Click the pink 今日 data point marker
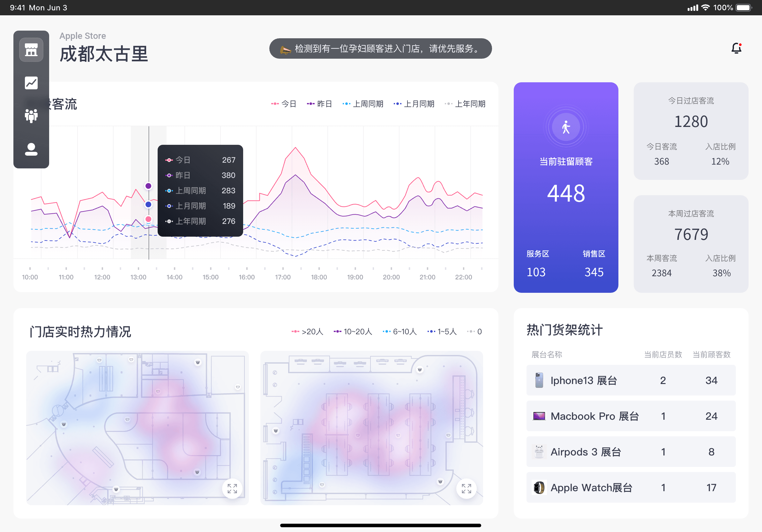This screenshot has height=532, width=762. click(148, 219)
